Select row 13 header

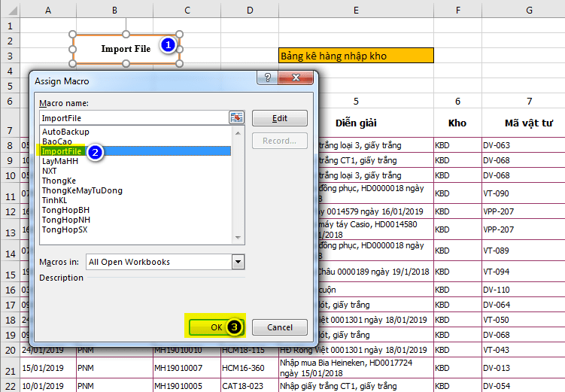(10, 229)
